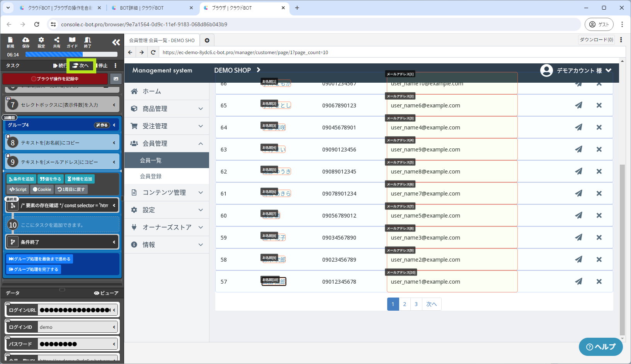Click the 次へ step button
Image resolution: width=631 pixels, height=364 pixels.
point(81,66)
